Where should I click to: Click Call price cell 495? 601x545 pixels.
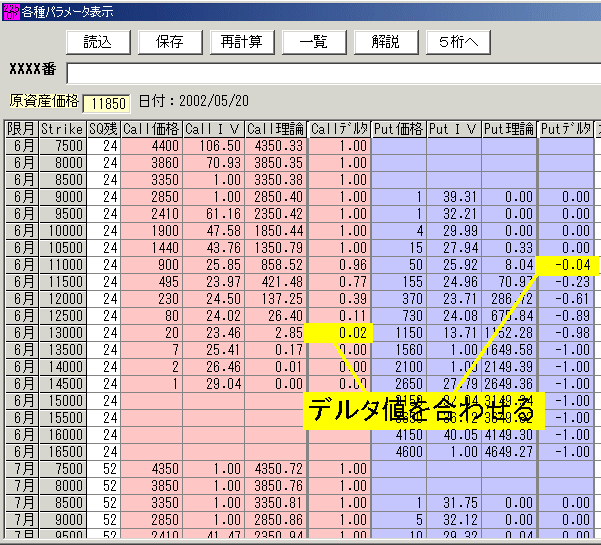(x=152, y=282)
